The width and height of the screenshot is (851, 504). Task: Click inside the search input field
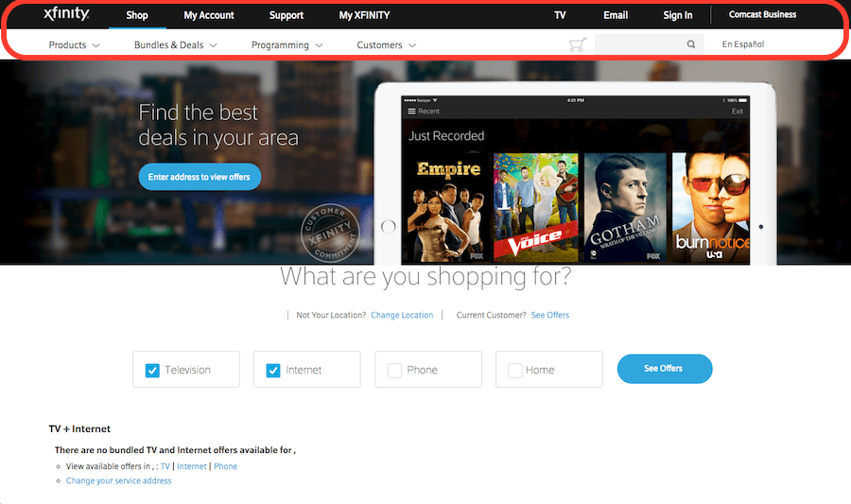[x=638, y=44]
